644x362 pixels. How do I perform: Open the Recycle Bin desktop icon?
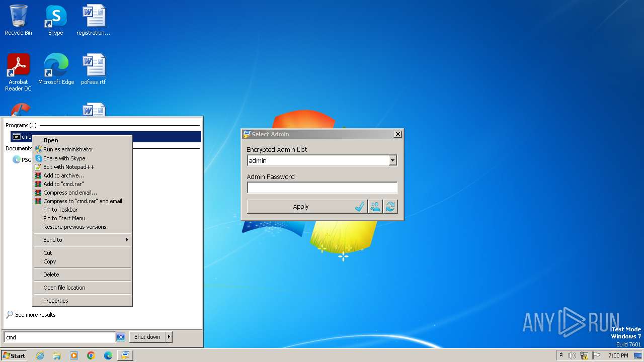tap(18, 20)
